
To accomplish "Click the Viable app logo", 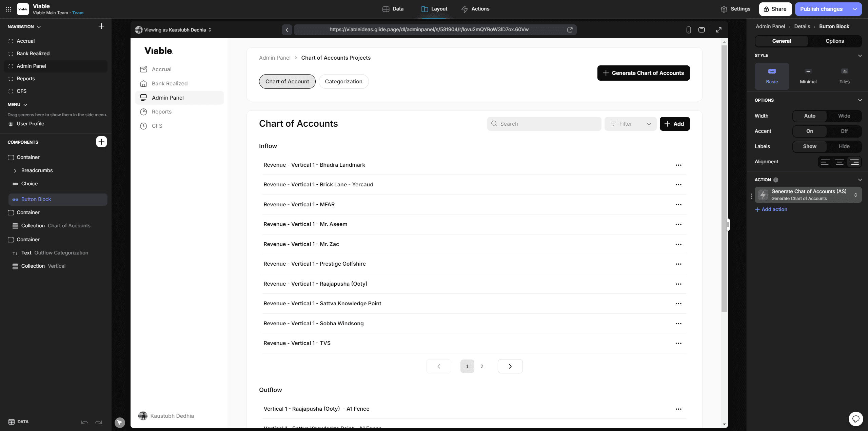I will click(x=23, y=9).
